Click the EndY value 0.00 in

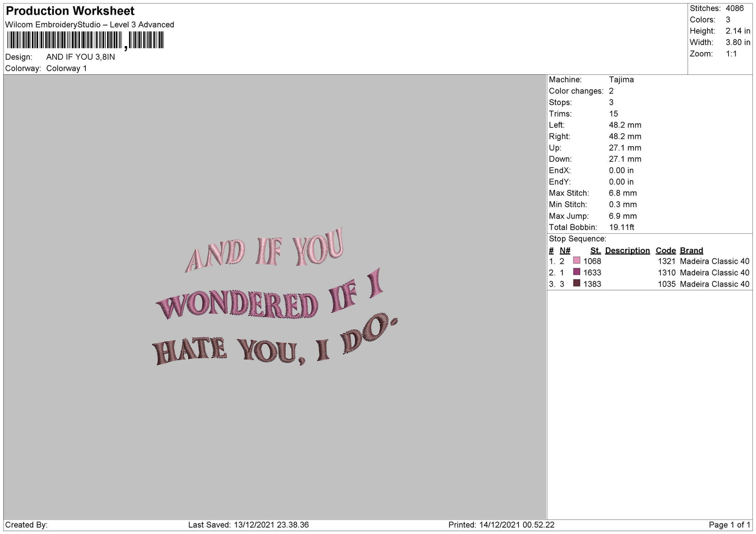[x=621, y=182]
